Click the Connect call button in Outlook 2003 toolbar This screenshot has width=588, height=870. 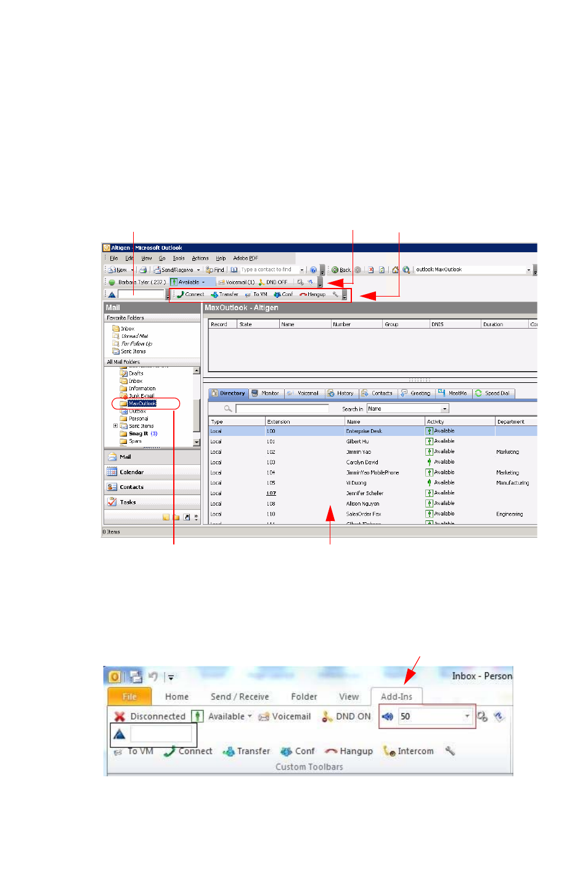click(x=190, y=295)
